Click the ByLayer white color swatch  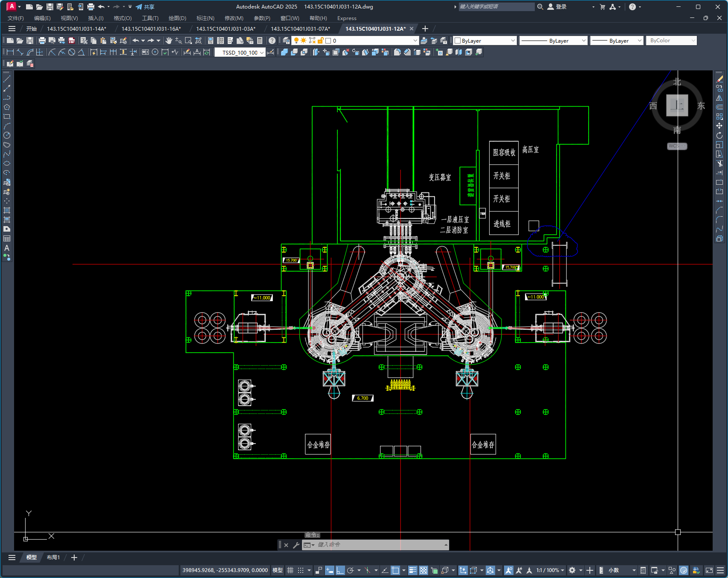tap(458, 41)
